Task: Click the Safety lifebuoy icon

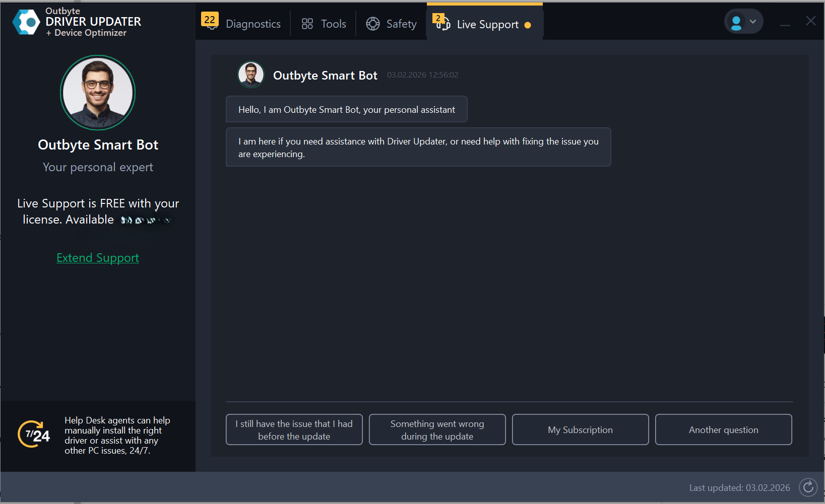Action: pyautogui.click(x=373, y=24)
